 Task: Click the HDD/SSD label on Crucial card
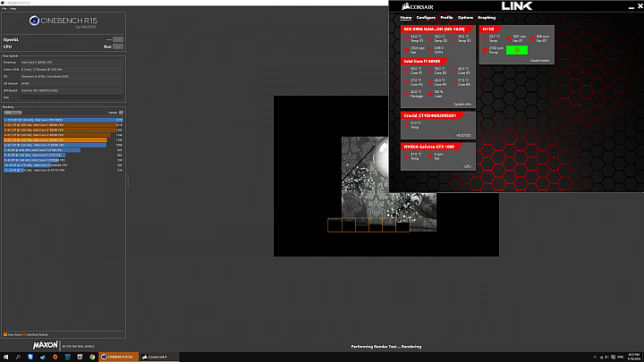(x=463, y=136)
